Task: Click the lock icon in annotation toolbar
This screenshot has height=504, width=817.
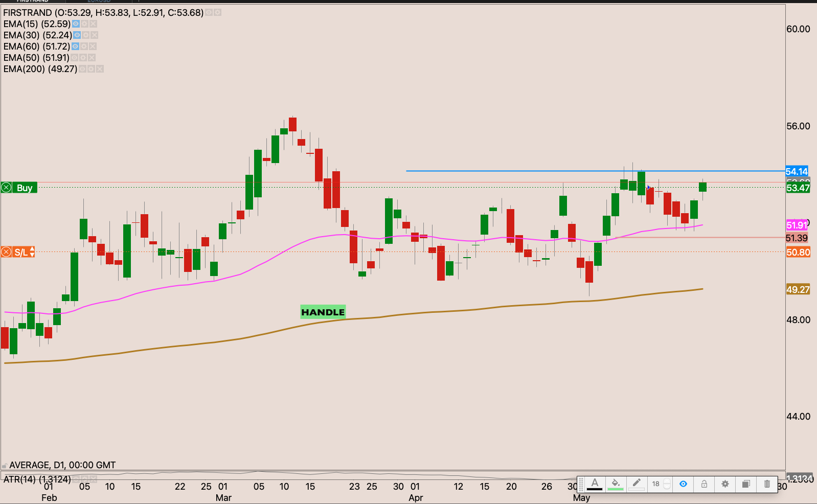Action: point(704,484)
